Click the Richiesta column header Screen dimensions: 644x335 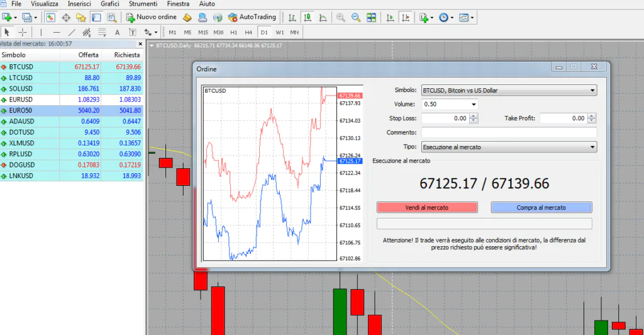click(x=123, y=55)
